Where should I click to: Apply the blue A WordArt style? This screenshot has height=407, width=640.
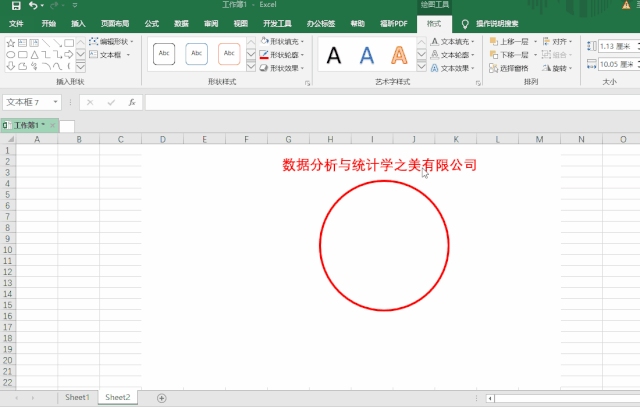click(x=367, y=56)
